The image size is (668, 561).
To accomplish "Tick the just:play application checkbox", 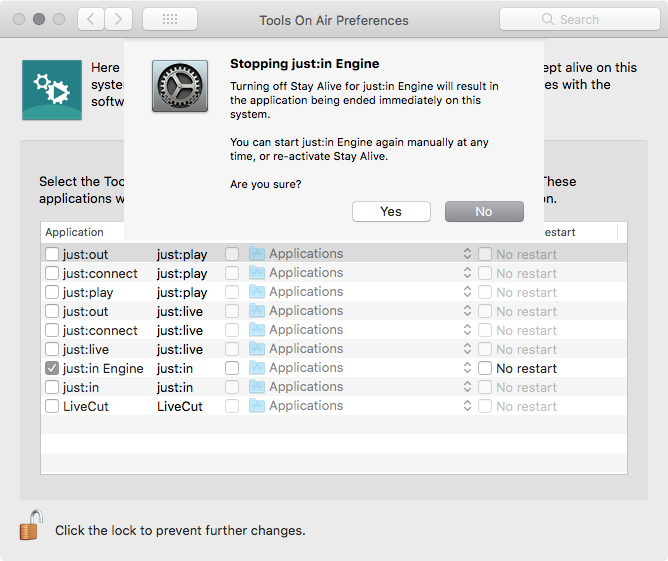I will [x=52, y=292].
